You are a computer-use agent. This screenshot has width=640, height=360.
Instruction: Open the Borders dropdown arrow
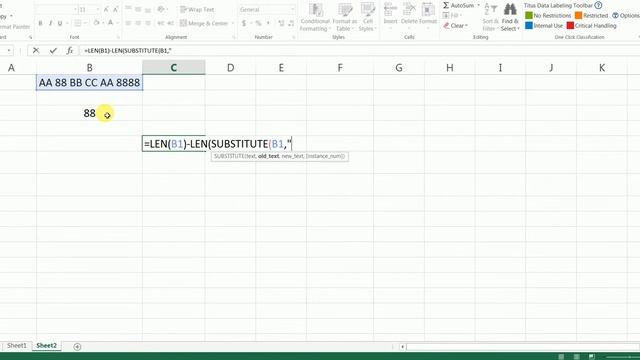pyautogui.click(x=85, y=23)
